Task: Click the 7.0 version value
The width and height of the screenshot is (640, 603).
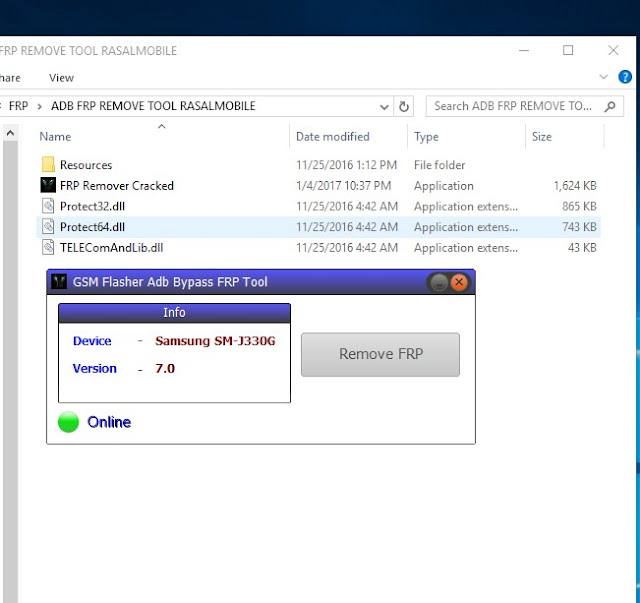Action: (x=165, y=369)
